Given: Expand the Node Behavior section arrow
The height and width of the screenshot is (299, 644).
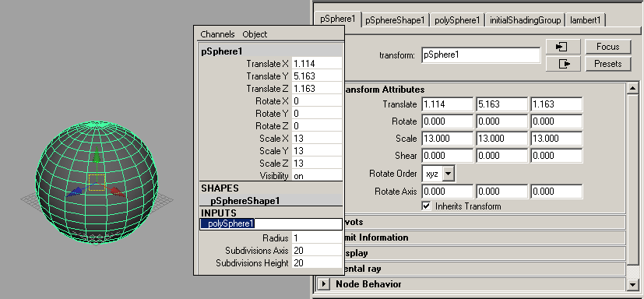Looking at the screenshot, I should point(325,283).
